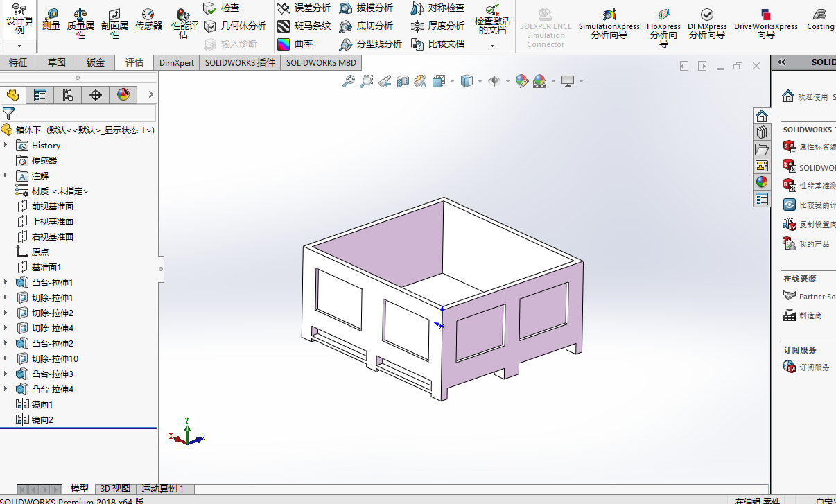Open 剖面属性 (Section Properties)
The height and width of the screenshot is (504, 836).
tap(114, 23)
